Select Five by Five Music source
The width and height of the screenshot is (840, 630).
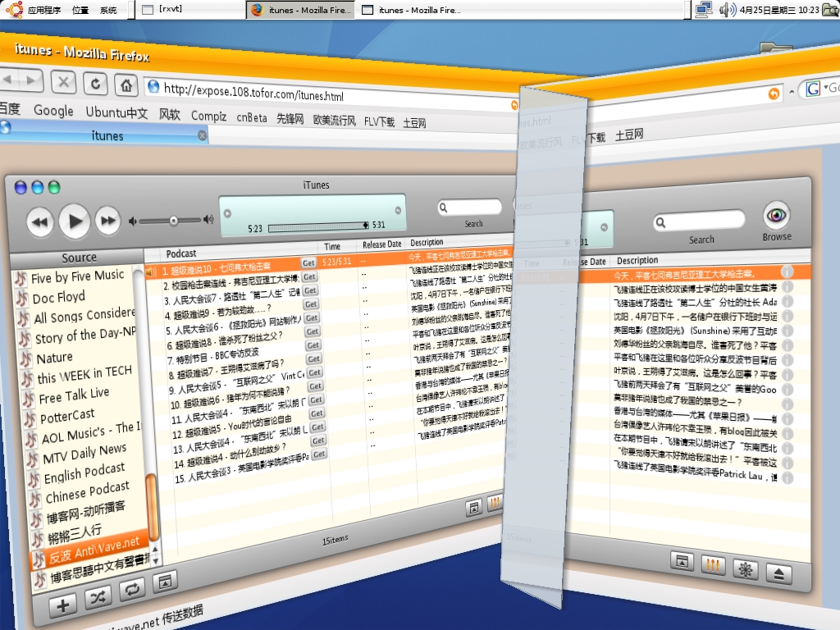(x=77, y=277)
